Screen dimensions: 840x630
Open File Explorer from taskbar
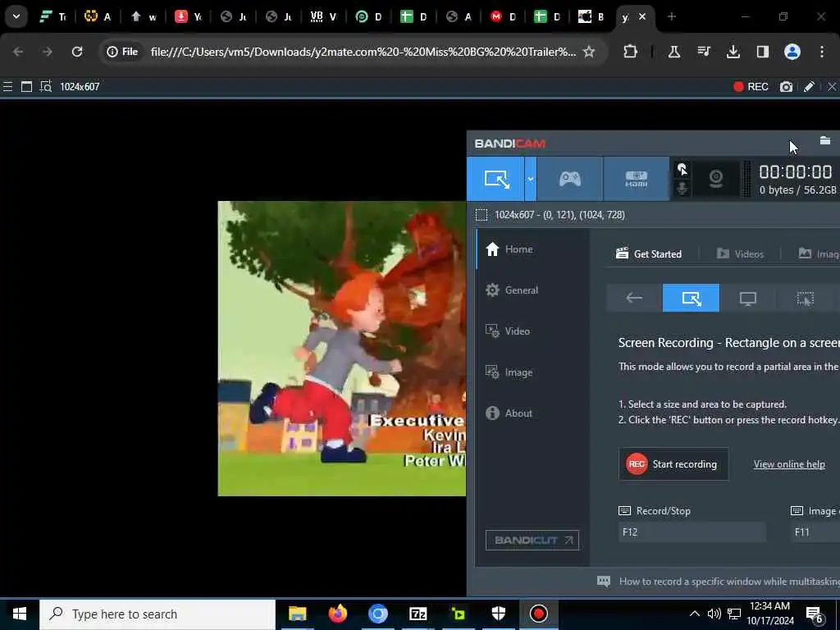tap(297, 614)
